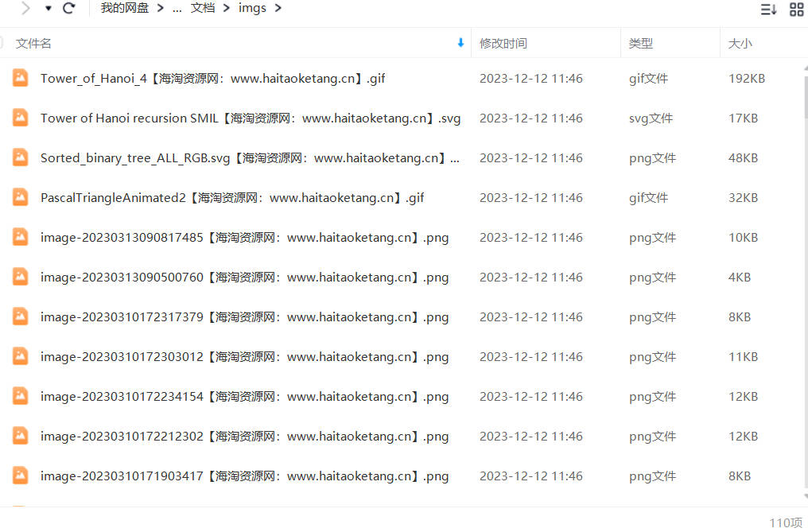Viewport: 808px width, 532px height.
Task: Expand the collapsed breadcrumb ellipsis
Action: [177, 9]
